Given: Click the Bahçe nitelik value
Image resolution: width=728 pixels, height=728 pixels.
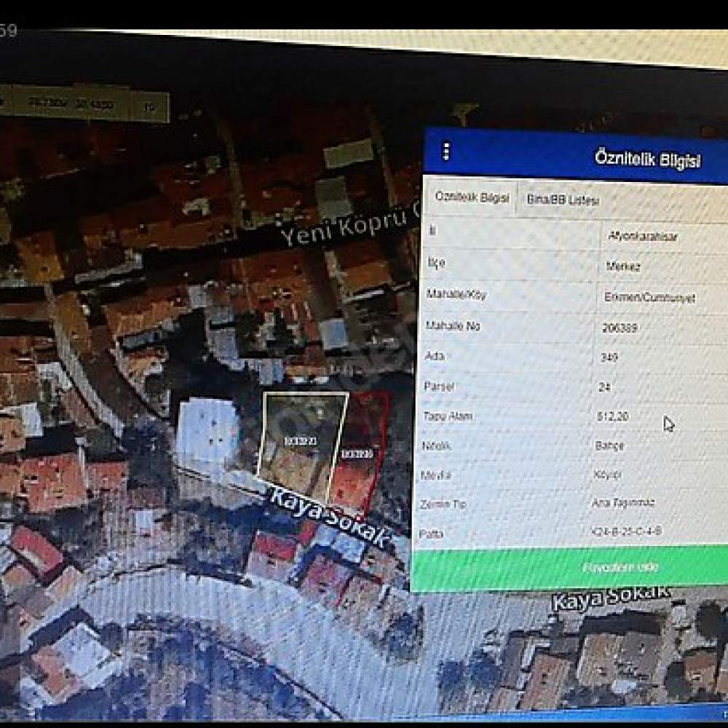Looking at the screenshot, I should pos(609,446).
